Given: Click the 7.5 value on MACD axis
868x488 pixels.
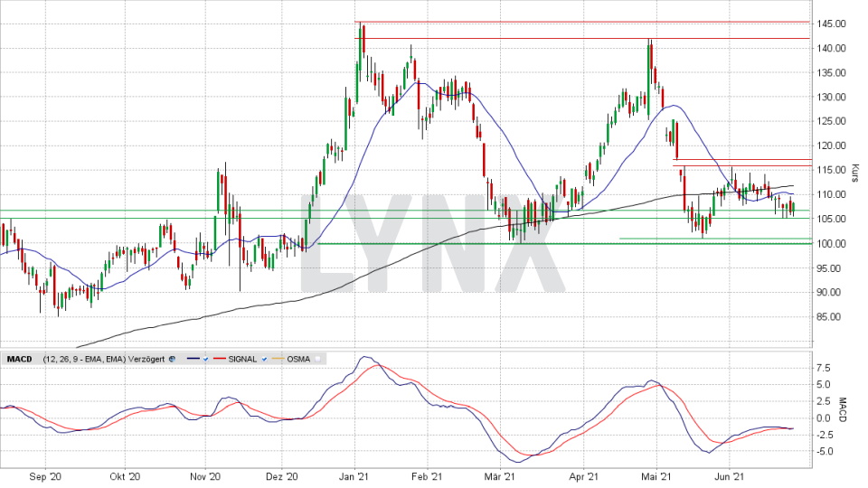Looking at the screenshot, I should [825, 369].
